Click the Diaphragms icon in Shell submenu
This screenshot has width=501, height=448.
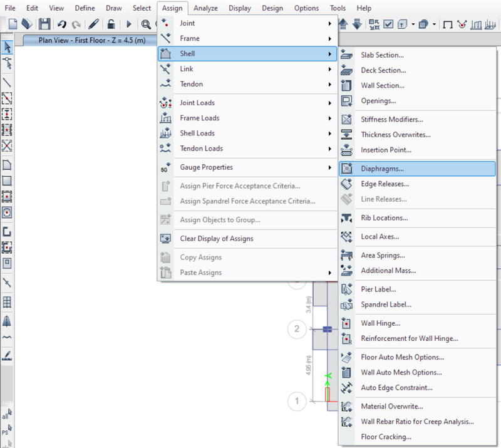[346, 169]
